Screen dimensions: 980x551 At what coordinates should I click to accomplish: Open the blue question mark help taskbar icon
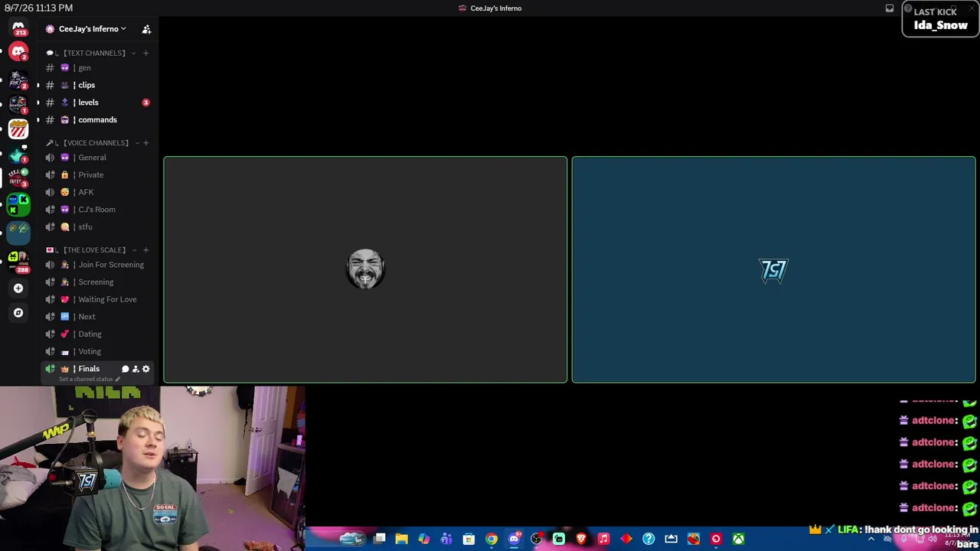pyautogui.click(x=648, y=540)
